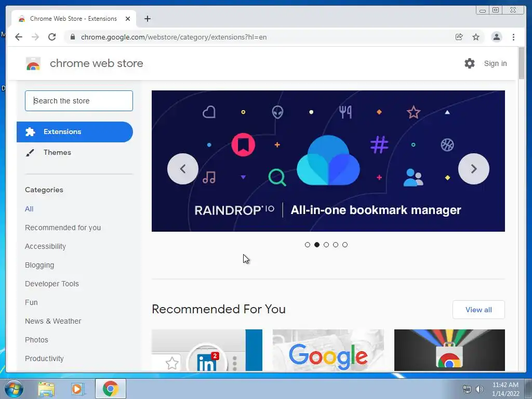This screenshot has width=532, height=399.
Task: Select the Chrome Web Store - Extensions tab
Action: click(x=73, y=19)
